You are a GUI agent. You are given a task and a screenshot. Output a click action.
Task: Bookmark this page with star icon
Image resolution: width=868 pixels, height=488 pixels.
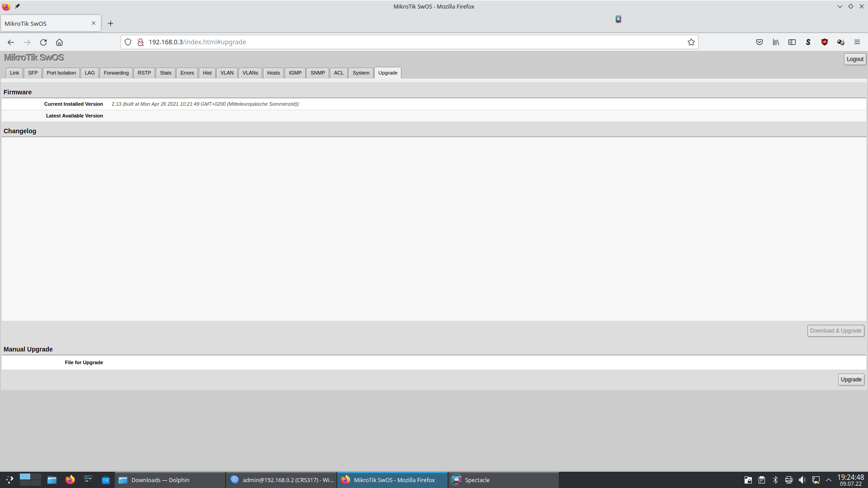tap(691, 42)
